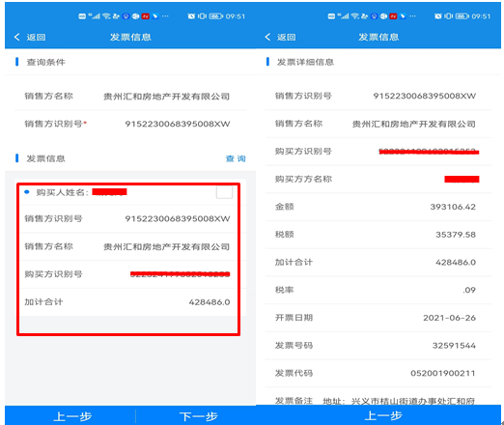Viewport: 504px width, 425px height.
Task: Tap 销售方识别号 value in right detail list
Action: pos(424,96)
